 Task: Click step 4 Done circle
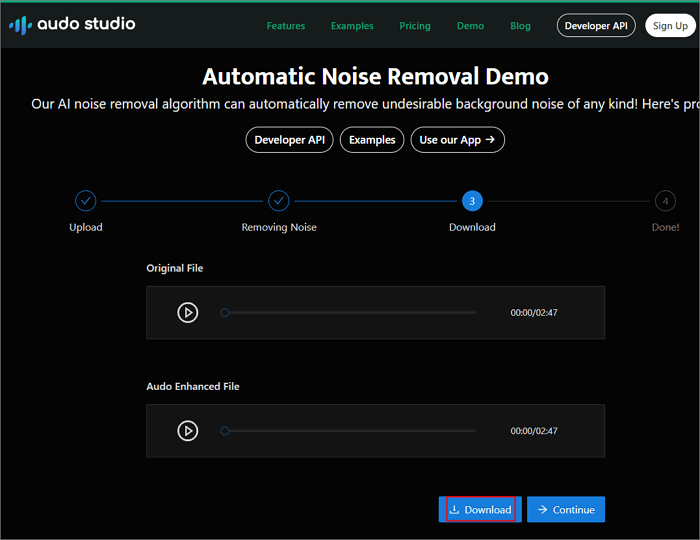click(665, 201)
